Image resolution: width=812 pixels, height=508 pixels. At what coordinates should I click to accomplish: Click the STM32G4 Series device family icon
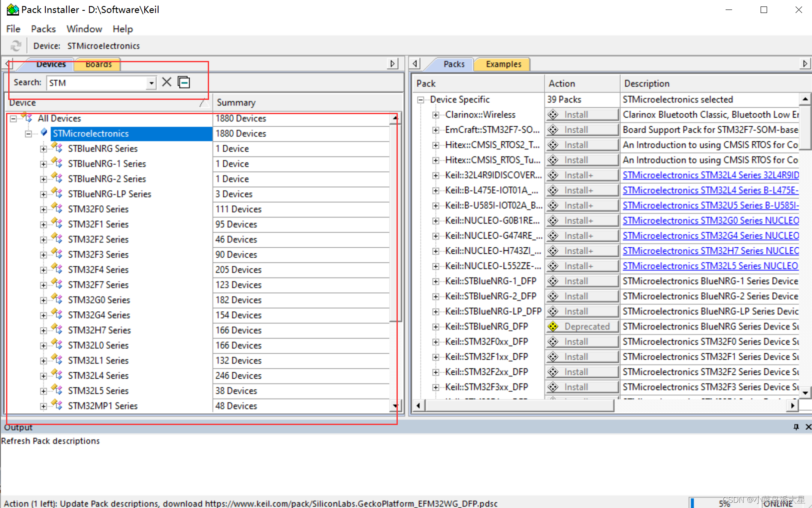(57, 315)
